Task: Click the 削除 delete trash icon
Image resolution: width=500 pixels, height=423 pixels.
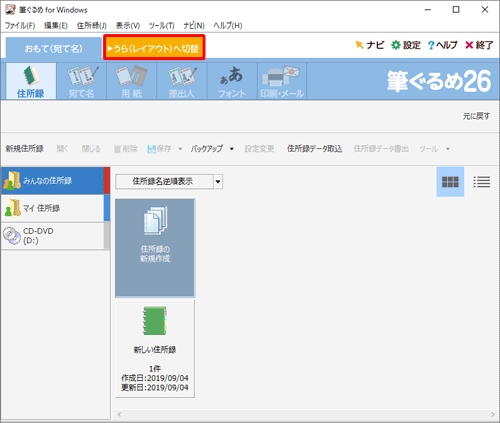Action: coord(125,149)
